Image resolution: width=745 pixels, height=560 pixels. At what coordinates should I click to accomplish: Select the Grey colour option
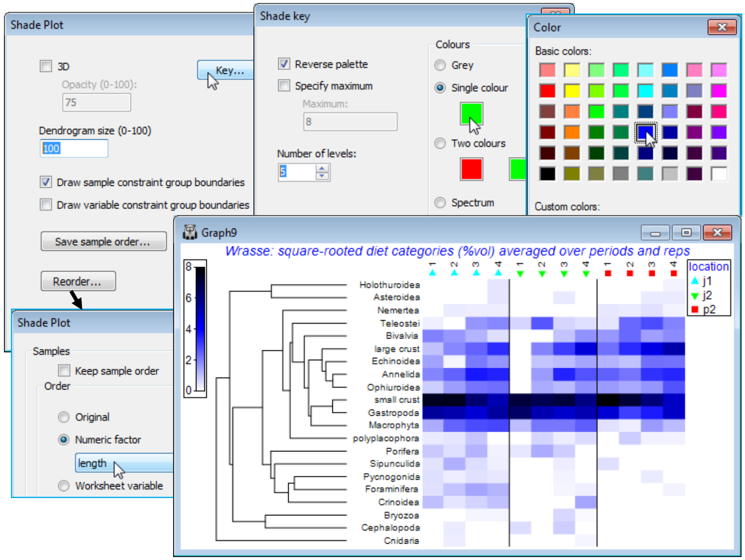coord(440,65)
